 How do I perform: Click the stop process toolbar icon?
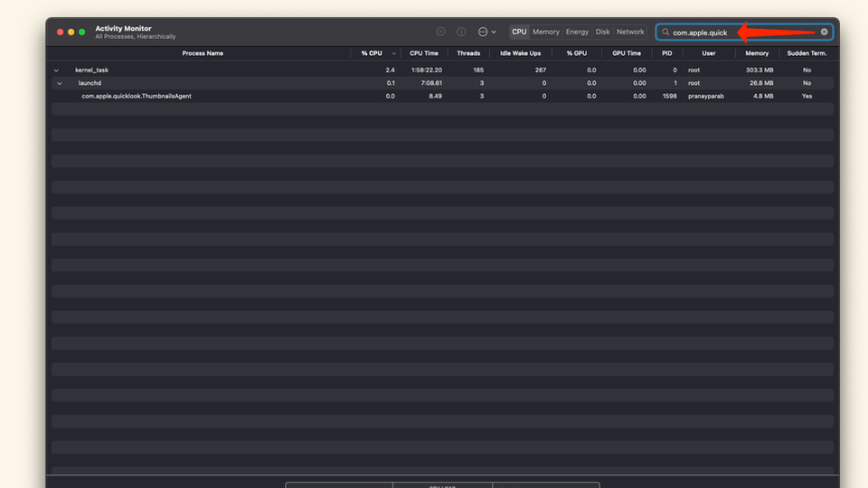(440, 33)
